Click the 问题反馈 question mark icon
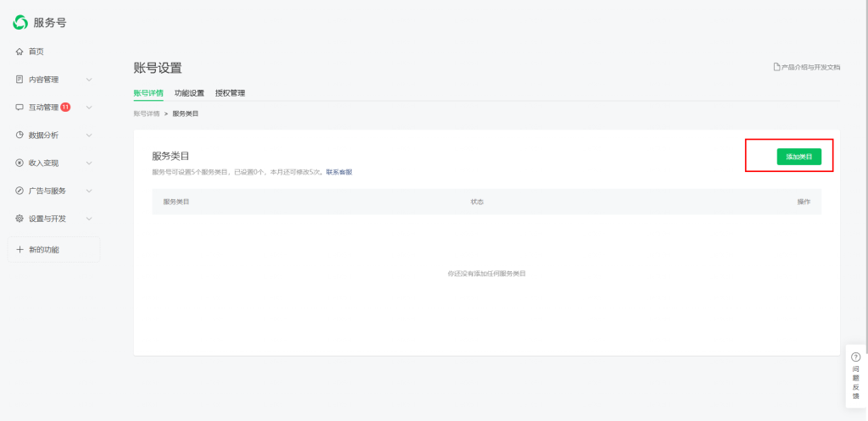The width and height of the screenshot is (868, 421). pos(855,357)
